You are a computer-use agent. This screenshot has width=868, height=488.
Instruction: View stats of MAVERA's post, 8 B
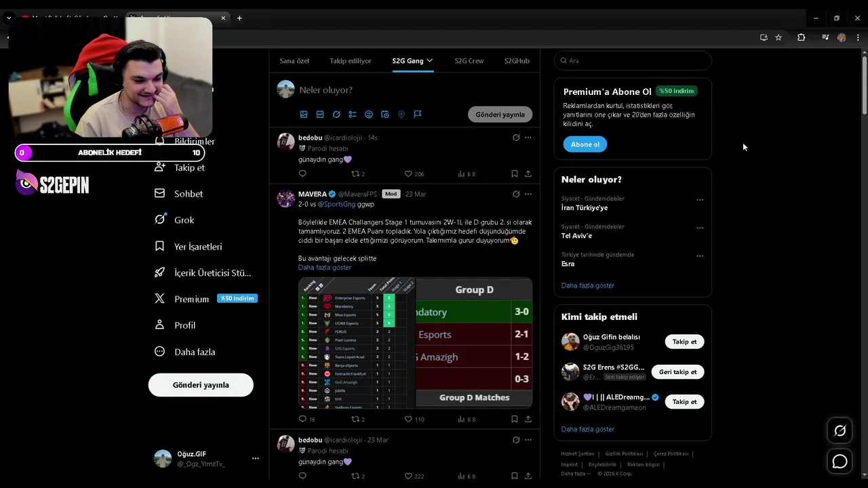coord(467,420)
